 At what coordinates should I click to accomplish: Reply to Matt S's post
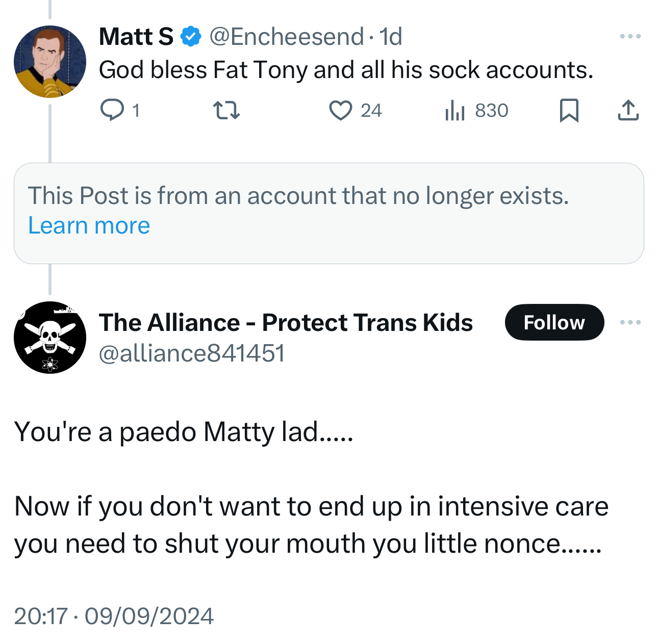pos(112,110)
